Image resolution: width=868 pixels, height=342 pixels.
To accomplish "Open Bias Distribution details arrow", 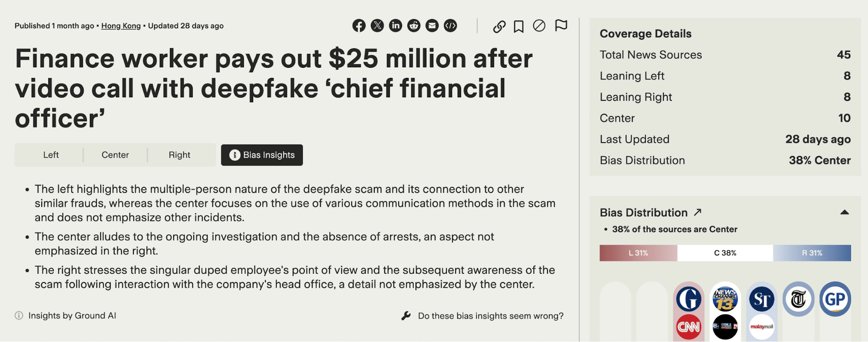I will [x=698, y=213].
